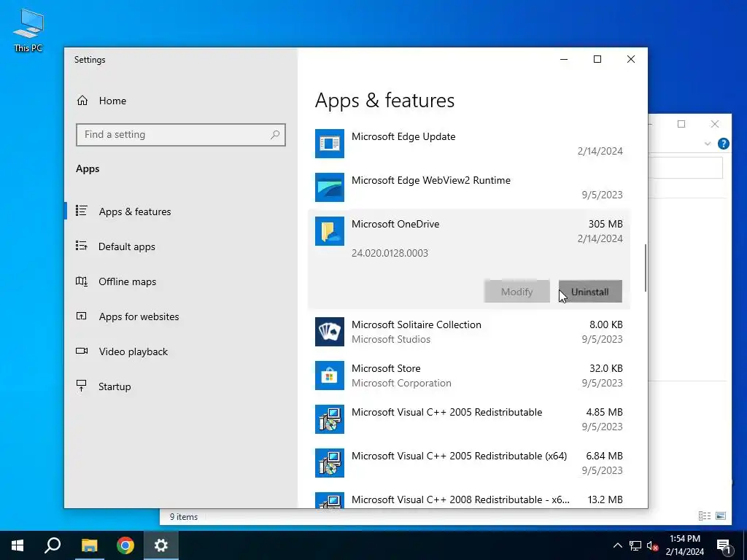747x560 pixels.
Task: Click the Settings window maximize button
Action: coord(597,59)
